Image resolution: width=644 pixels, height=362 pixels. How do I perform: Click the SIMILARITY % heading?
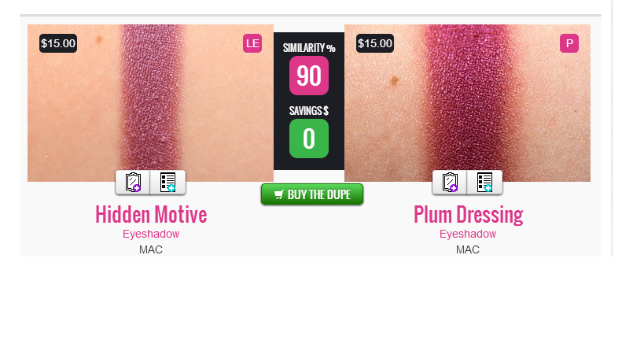point(309,48)
